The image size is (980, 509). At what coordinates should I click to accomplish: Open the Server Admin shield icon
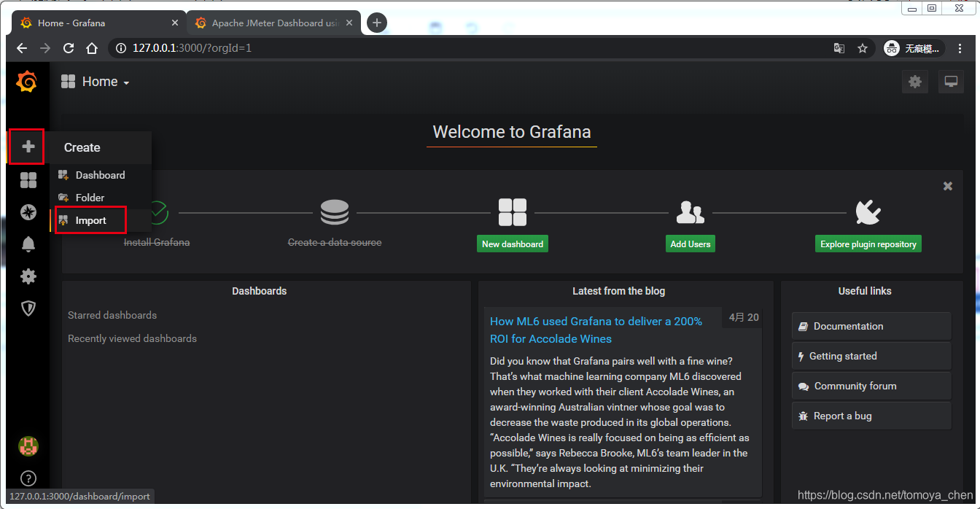tap(28, 308)
